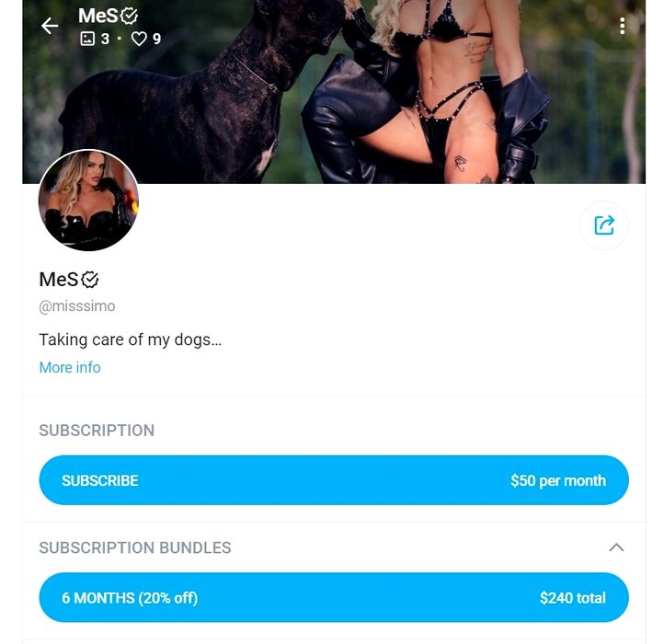Click the MeS display name below the avatar
664x644 pixels.
59,280
